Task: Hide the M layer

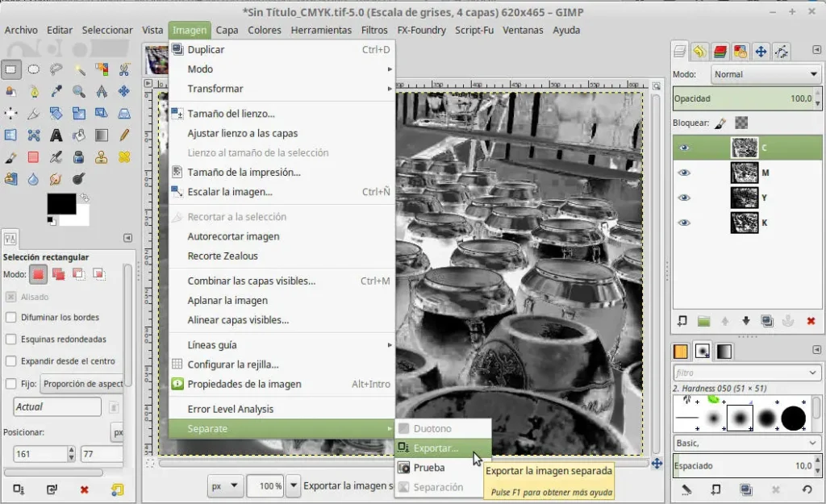Action: point(684,173)
